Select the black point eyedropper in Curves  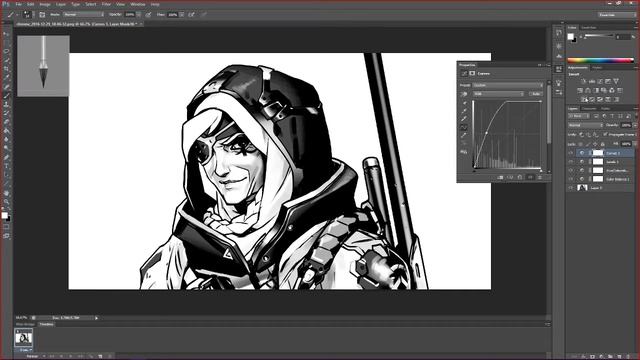tap(464, 103)
